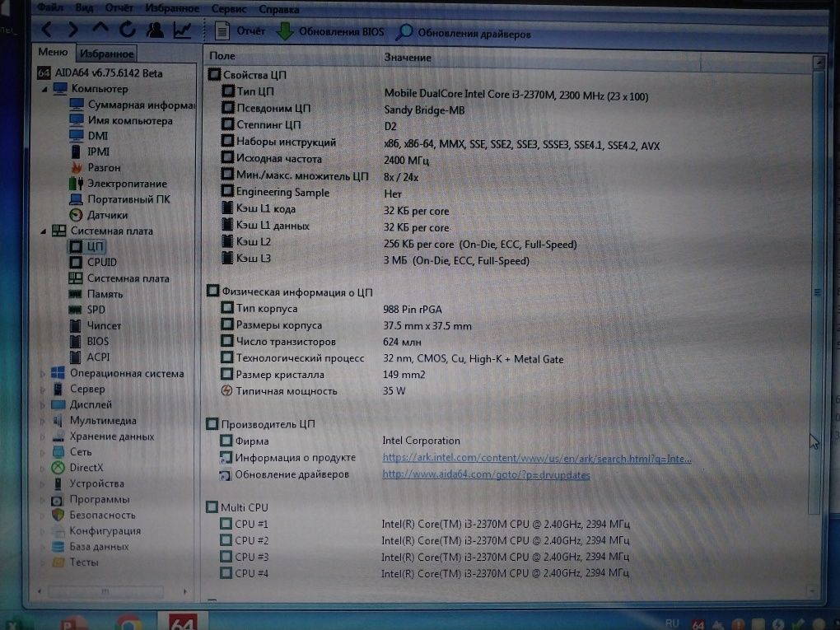Open the aida64.com driver updates link
Screen dimensions: 840x630
[486, 475]
